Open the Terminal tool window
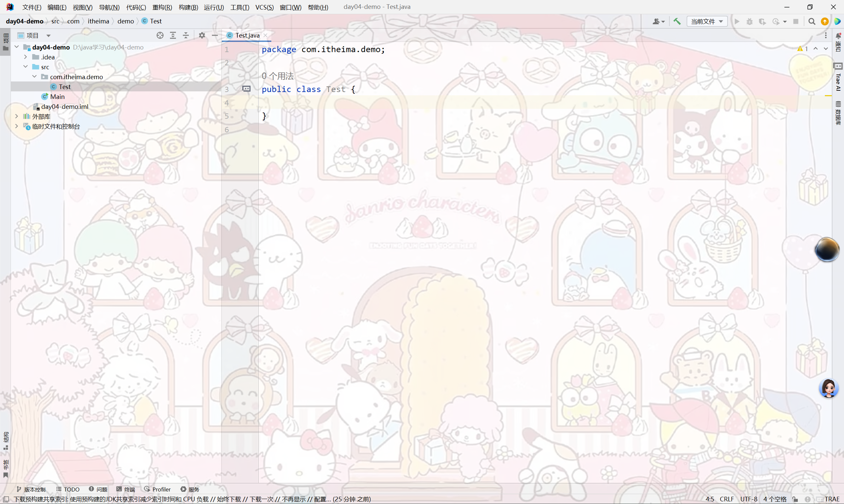The image size is (844, 504). [125, 489]
